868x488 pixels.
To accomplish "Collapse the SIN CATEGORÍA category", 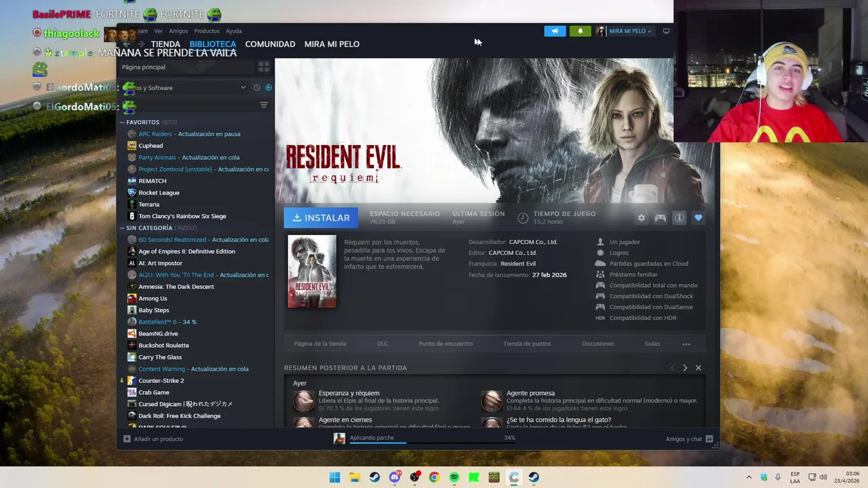I will click(x=122, y=228).
